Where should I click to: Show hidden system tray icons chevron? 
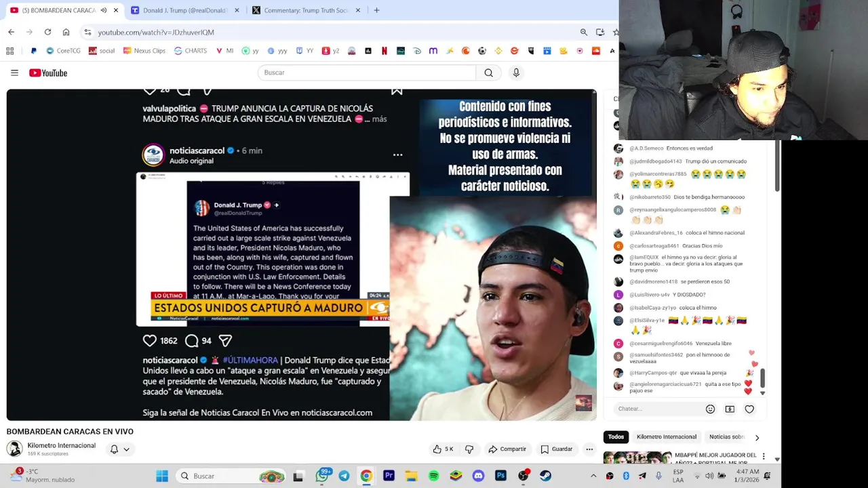click(x=593, y=476)
